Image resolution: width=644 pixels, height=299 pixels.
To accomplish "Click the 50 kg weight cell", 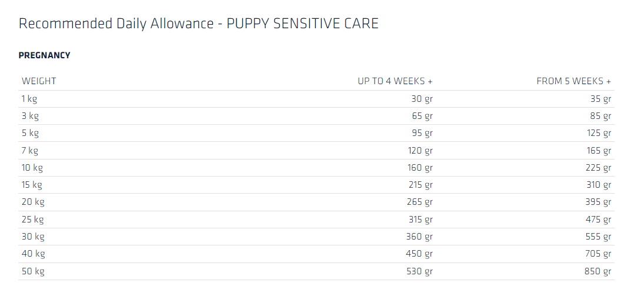I will (33, 271).
